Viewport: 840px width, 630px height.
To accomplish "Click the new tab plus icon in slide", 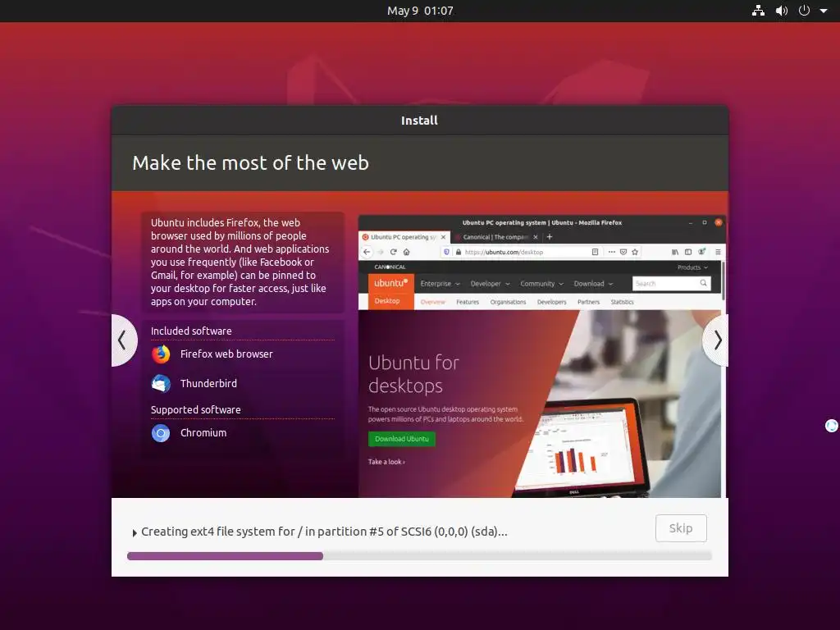I will point(549,237).
